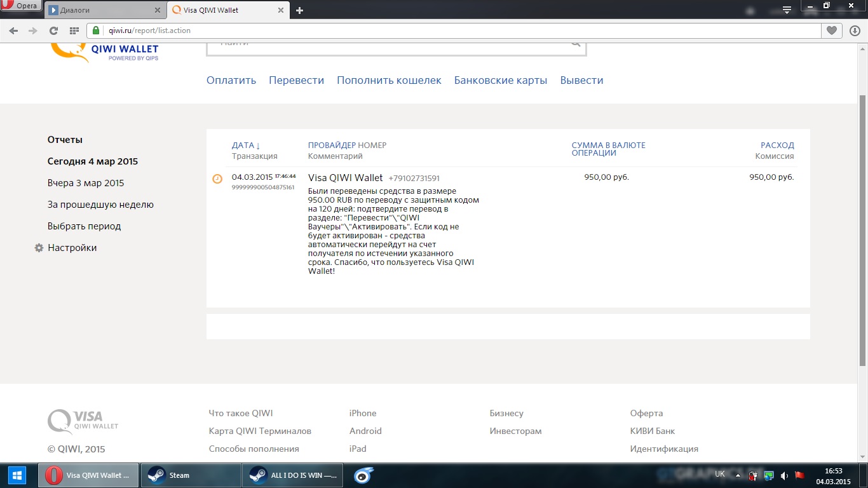
Task: Click the blue swirl taskbar icon
Action: (x=364, y=475)
